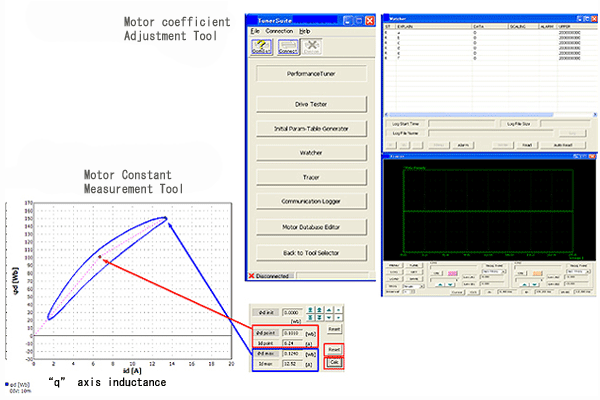
Task: Click the large down arrow near φd init
Action: [x=329, y=318]
